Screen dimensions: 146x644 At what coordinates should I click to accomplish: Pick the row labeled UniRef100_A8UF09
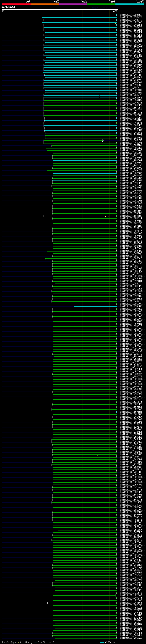click(131, 161)
